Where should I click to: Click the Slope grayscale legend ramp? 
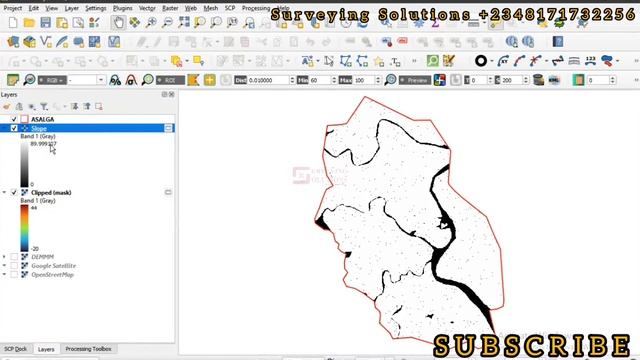click(x=24, y=164)
